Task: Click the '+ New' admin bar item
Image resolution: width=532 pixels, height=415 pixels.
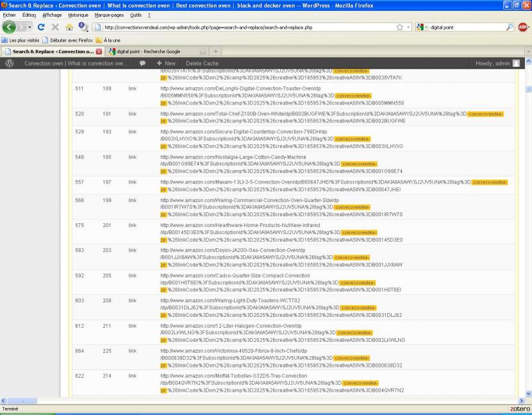Action: click(x=166, y=63)
